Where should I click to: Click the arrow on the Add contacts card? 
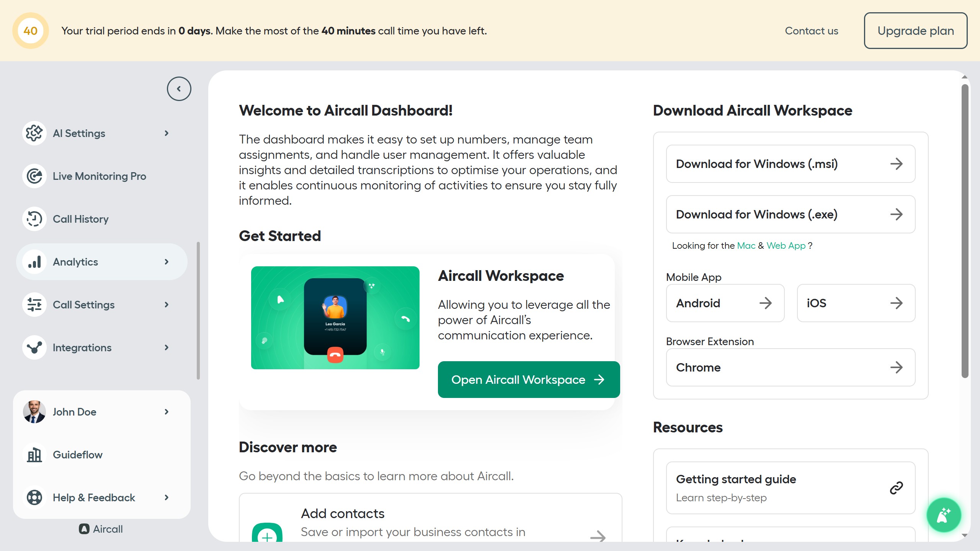click(598, 536)
